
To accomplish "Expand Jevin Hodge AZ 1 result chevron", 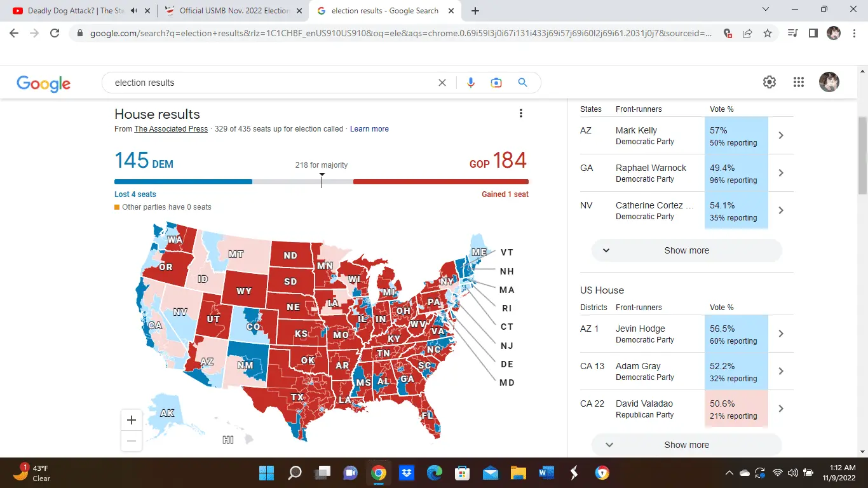I will pos(781,334).
